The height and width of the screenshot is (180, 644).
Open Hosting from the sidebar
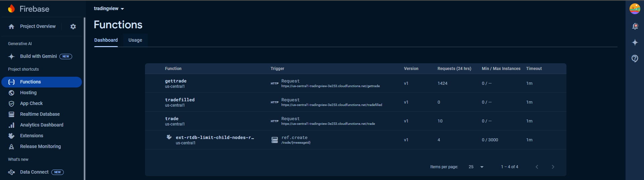click(29, 93)
